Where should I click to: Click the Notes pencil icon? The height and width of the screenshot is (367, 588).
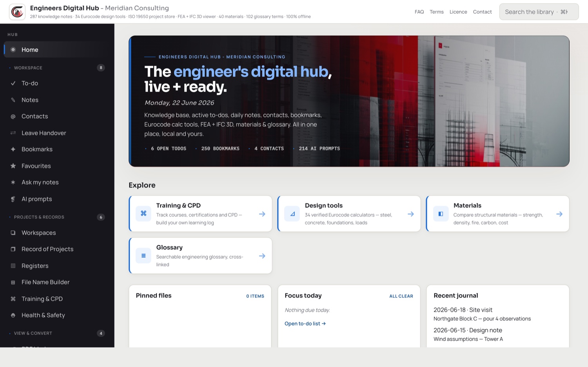(x=13, y=100)
